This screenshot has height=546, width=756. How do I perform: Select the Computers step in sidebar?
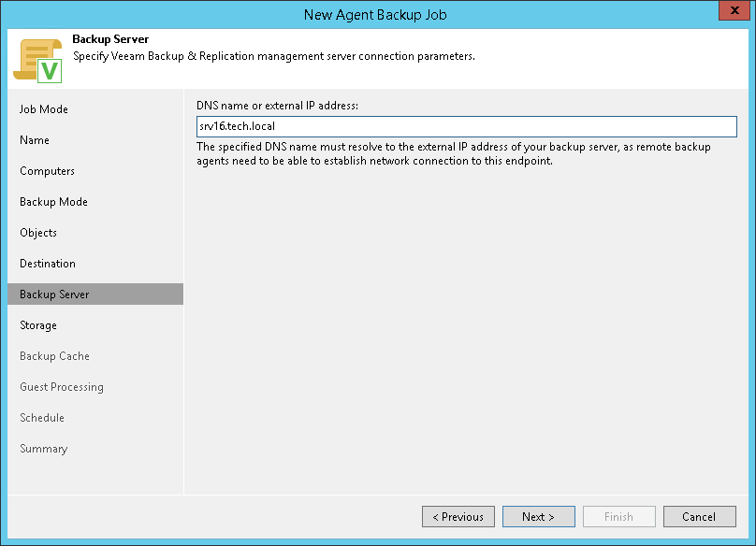tap(47, 171)
